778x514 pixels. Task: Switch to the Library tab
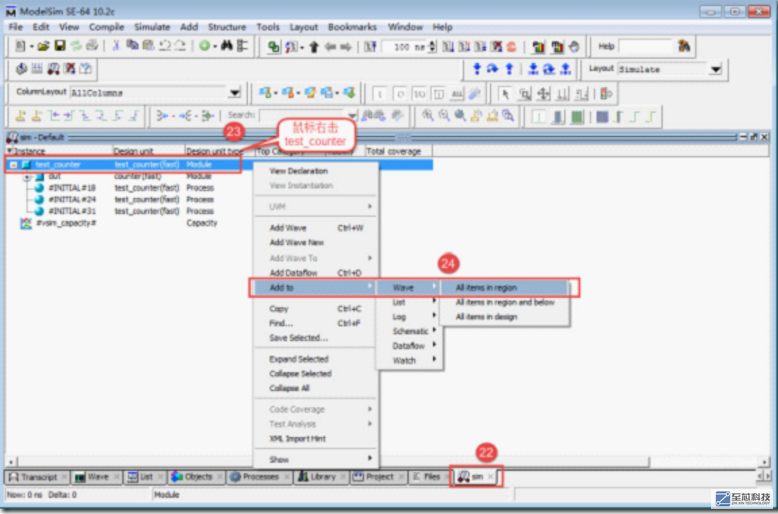(x=322, y=477)
